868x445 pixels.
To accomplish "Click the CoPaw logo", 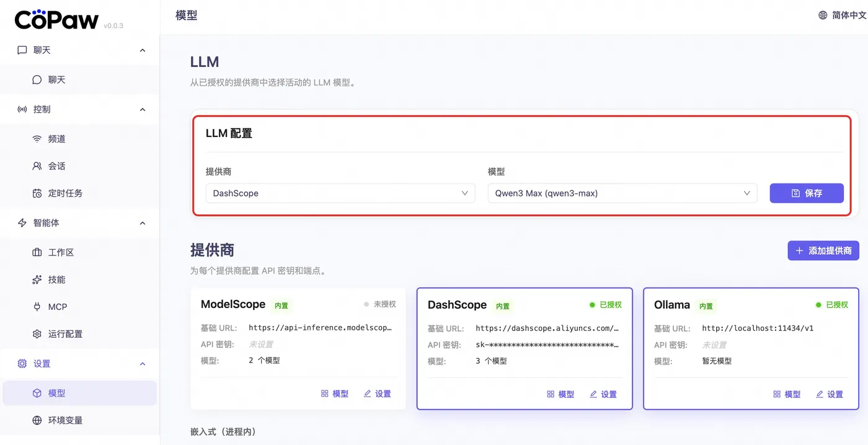I will tap(56, 20).
